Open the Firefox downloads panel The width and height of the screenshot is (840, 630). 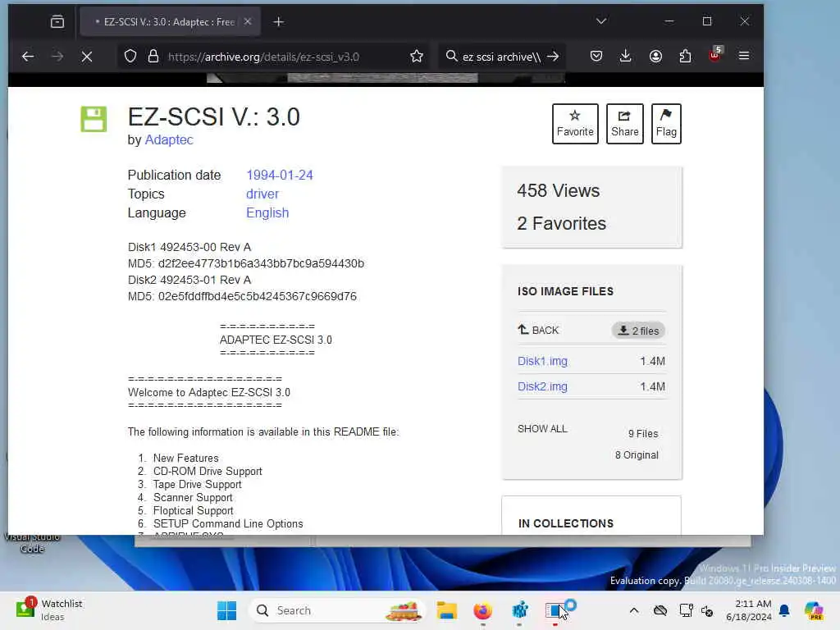pos(625,56)
